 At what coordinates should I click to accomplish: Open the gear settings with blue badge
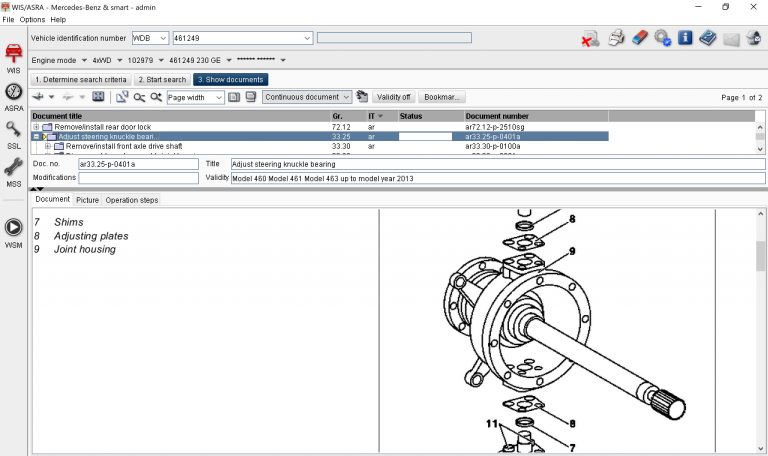click(662, 38)
